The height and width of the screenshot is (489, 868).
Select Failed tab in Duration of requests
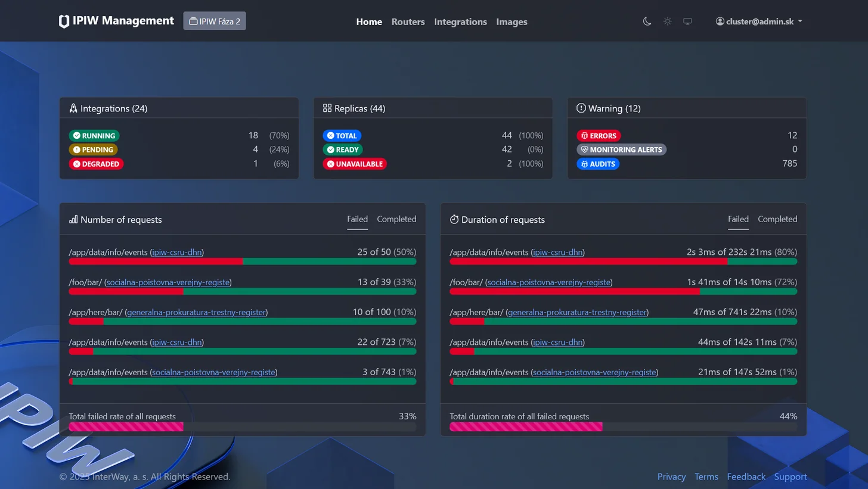tap(738, 219)
